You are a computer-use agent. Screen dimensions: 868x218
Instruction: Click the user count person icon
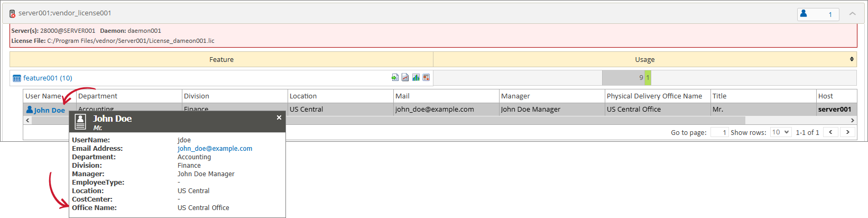click(x=804, y=14)
